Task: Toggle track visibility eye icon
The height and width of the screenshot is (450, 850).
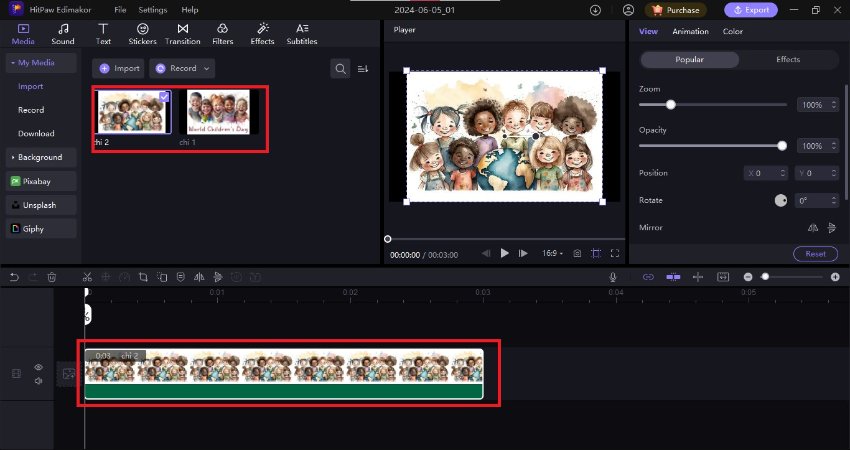Action: tap(38, 367)
